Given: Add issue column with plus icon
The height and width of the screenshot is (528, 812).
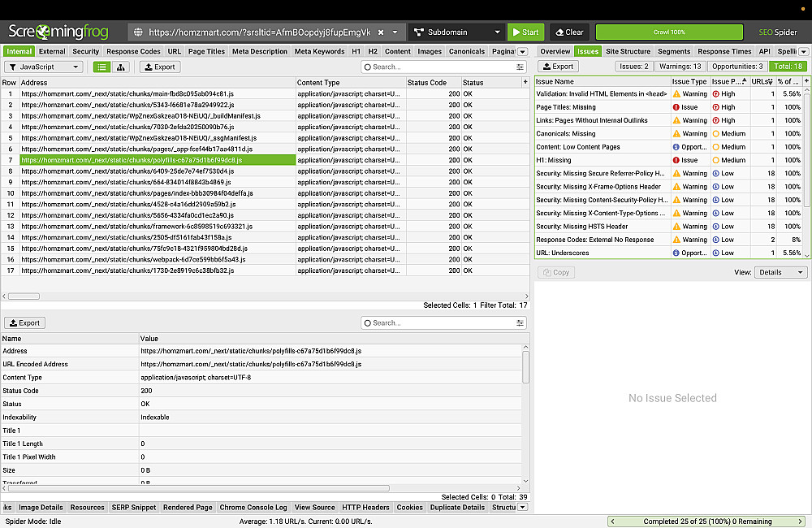Looking at the screenshot, I should coord(806,81).
